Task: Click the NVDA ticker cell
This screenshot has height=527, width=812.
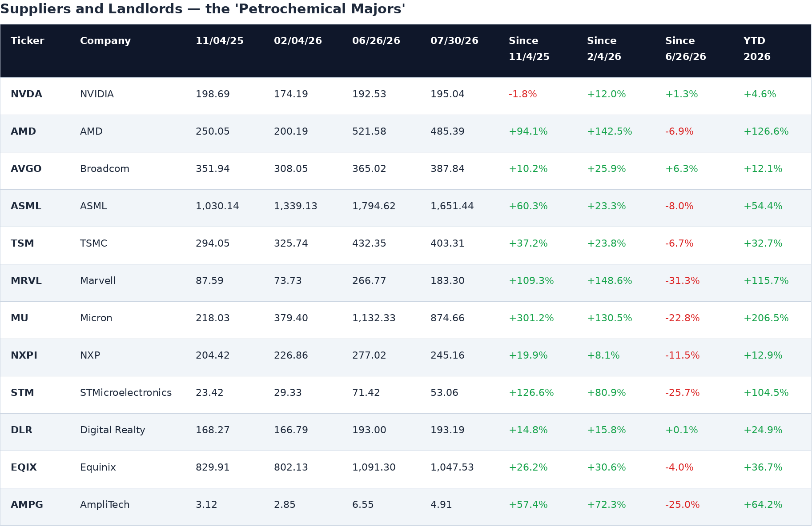Action: (26, 94)
